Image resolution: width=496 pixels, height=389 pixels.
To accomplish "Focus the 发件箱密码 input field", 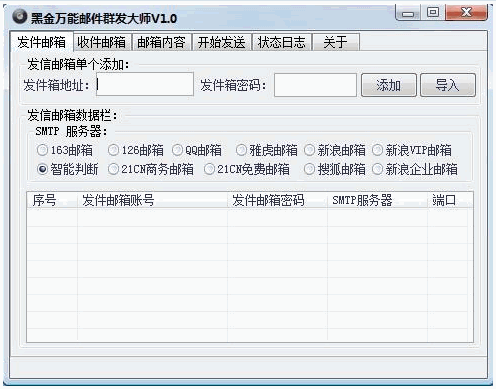I will 315,85.
